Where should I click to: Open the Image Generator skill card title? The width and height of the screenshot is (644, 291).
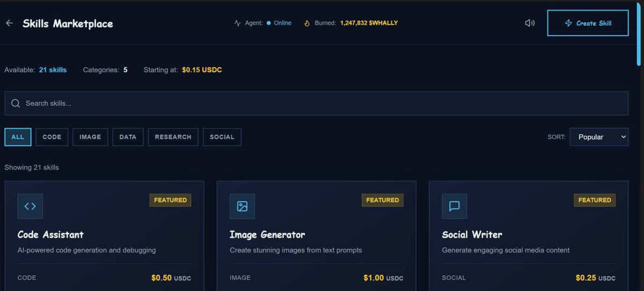(267, 234)
